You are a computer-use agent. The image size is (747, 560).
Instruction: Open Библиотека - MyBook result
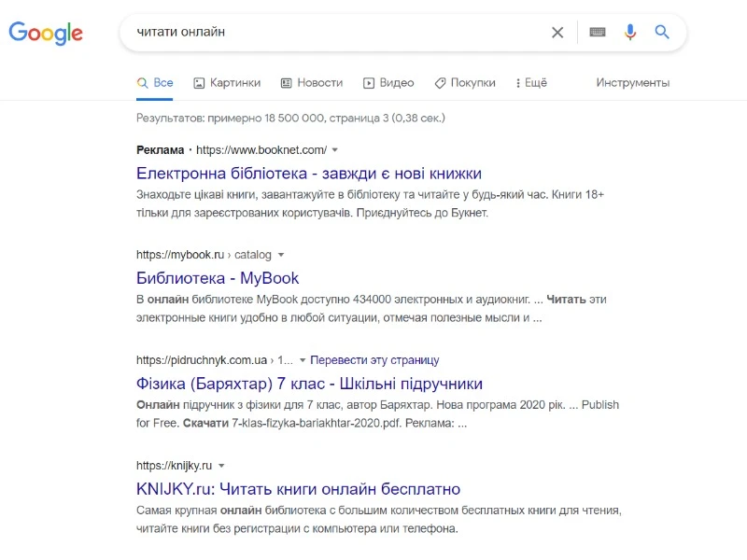(x=218, y=278)
